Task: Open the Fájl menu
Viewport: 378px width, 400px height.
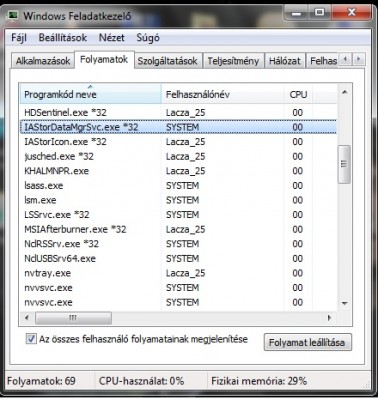Action: pyautogui.click(x=19, y=37)
